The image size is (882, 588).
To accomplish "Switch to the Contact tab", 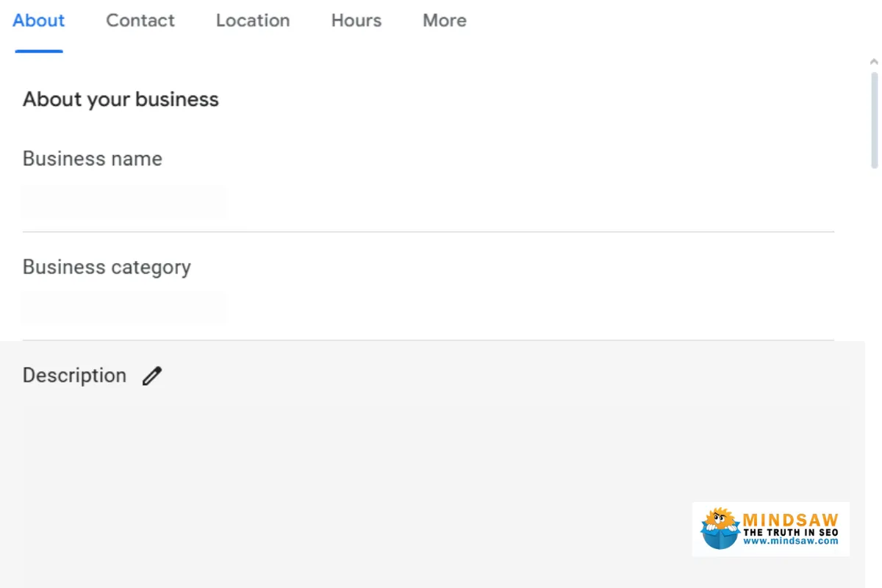I will 140,21.
